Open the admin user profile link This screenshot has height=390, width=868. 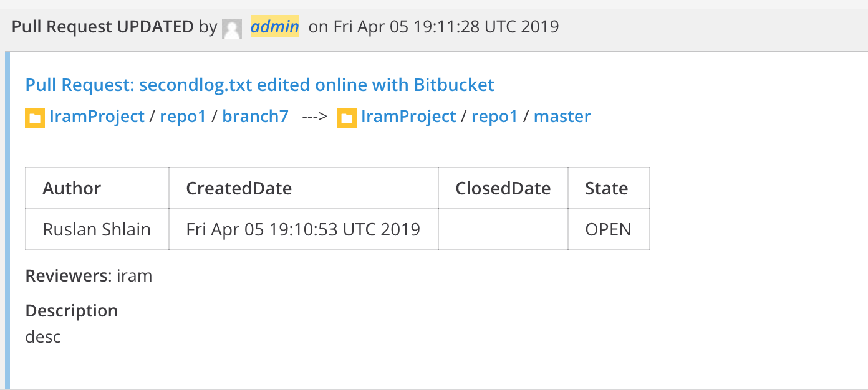point(275,27)
